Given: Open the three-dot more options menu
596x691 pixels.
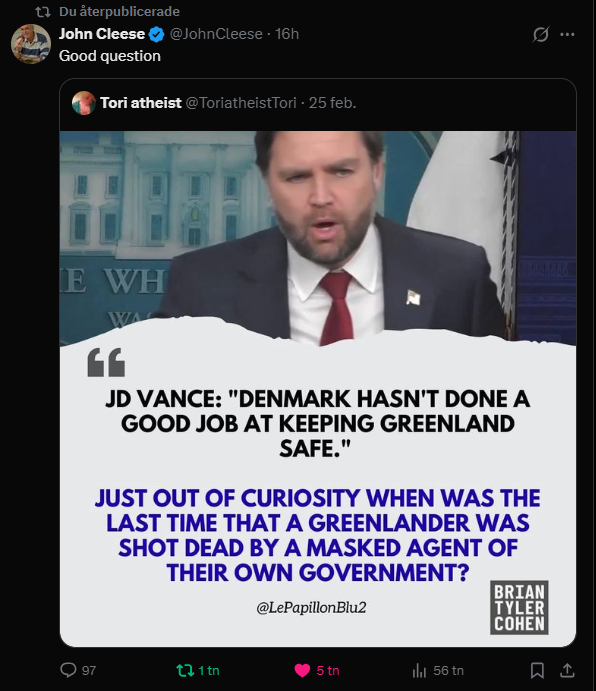Looking at the screenshot, I should pyautogui.click(x=567, y=34).
